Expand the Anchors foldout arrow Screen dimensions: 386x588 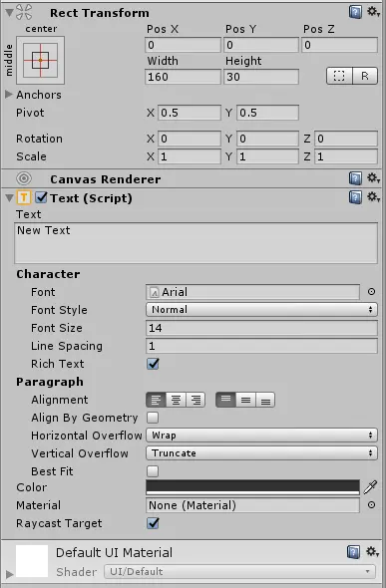9,95
